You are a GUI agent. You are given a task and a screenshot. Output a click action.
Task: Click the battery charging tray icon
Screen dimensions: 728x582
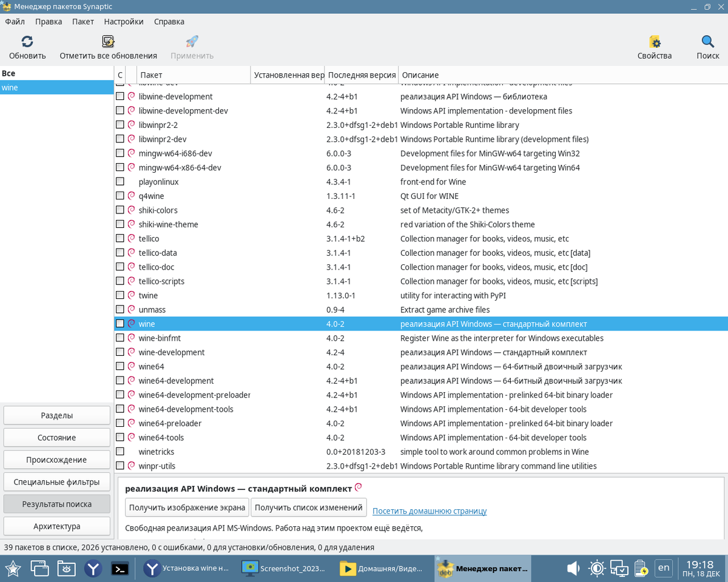[642, 568]
